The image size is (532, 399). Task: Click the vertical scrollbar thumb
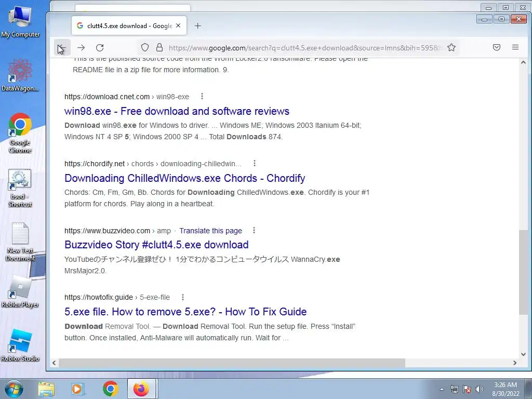523,272
